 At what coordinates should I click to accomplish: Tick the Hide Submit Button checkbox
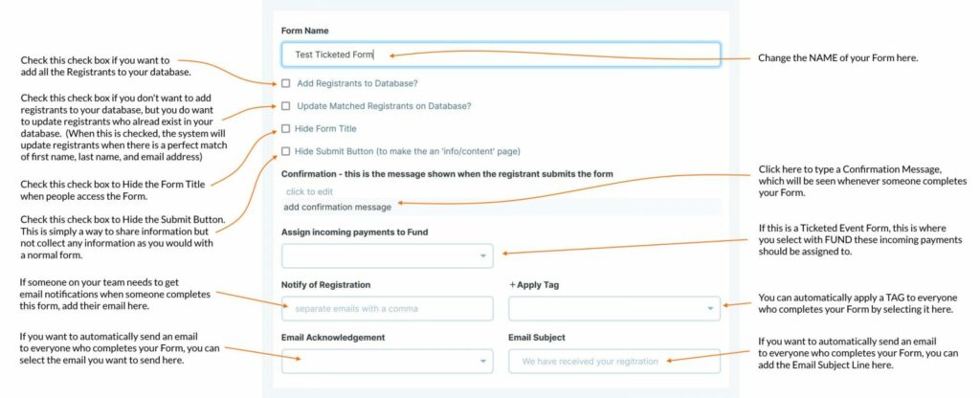(285, 151)
